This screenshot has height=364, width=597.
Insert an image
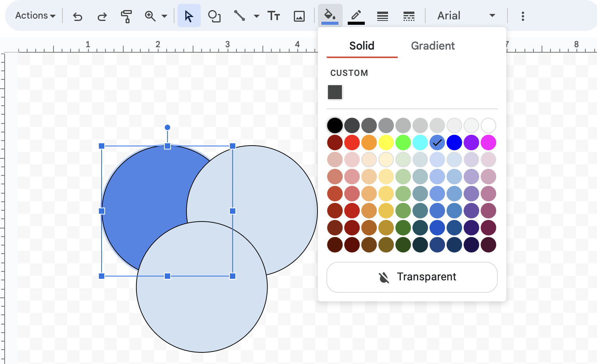299,16
